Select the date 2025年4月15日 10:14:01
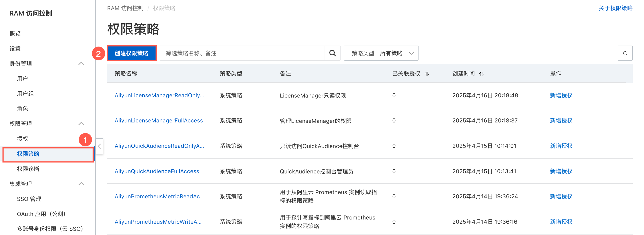 tap(484, 146)
